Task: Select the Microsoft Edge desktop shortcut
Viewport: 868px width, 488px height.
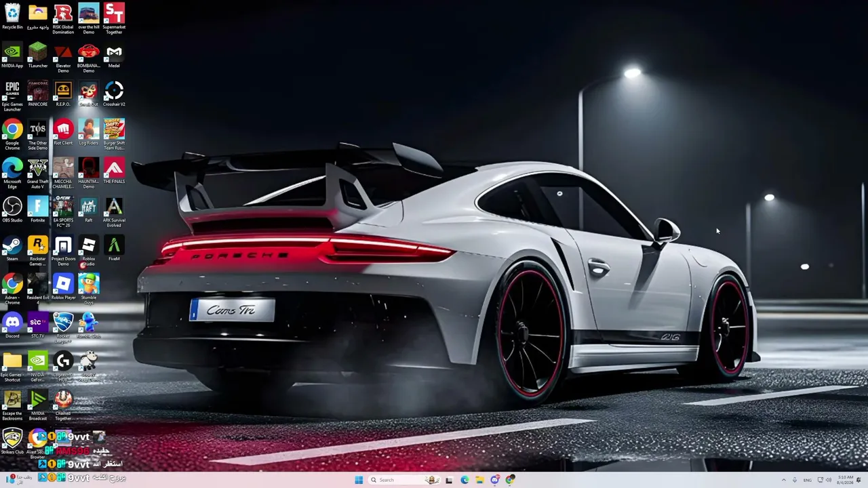Action: [x=12, y=174]
